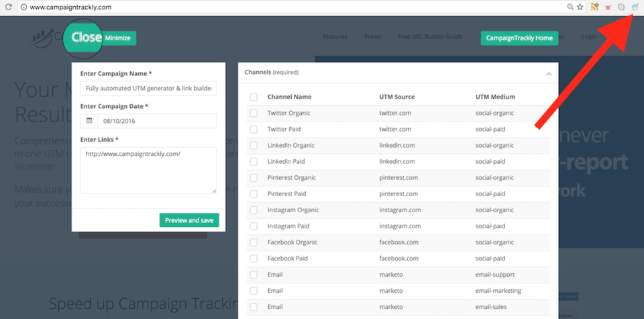This screenshot has height=319, width=644.
Task: Click 'facebook.com' source in Facebook Paid row
Action: click(x=398, y=259)
